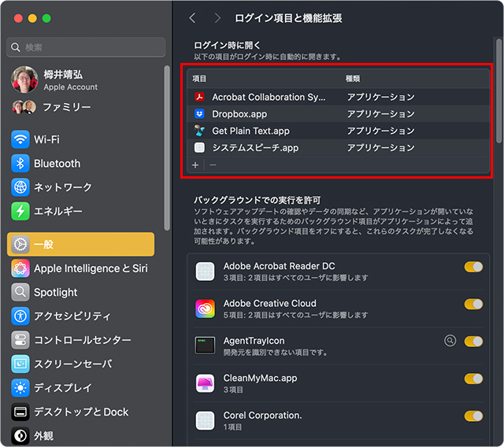Open Wi-Fi settings in sidebar

click(80, 139)
